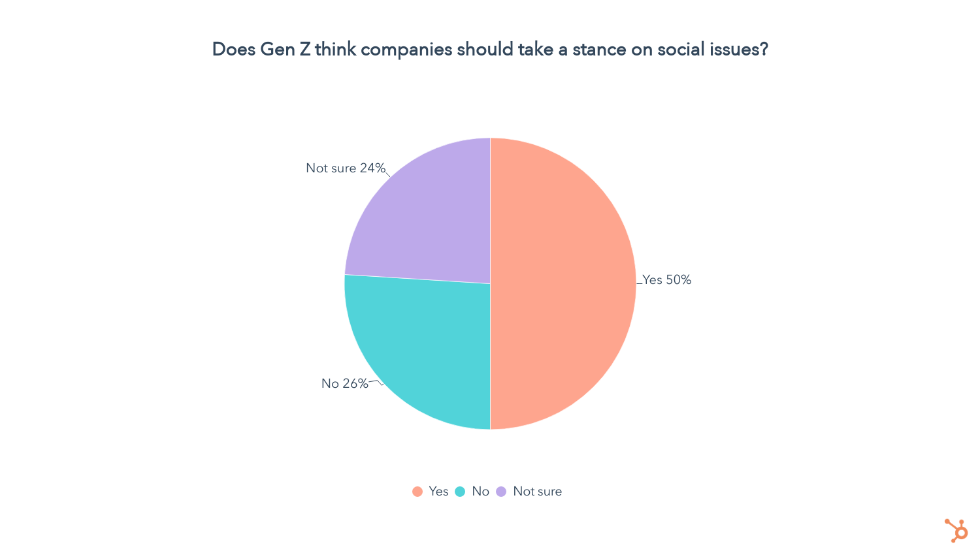The height and width of the screenshot is (551, 980).
Task: Click the "Yes 50%" data label
Action: pyautogui.click(x=666, y=280)
